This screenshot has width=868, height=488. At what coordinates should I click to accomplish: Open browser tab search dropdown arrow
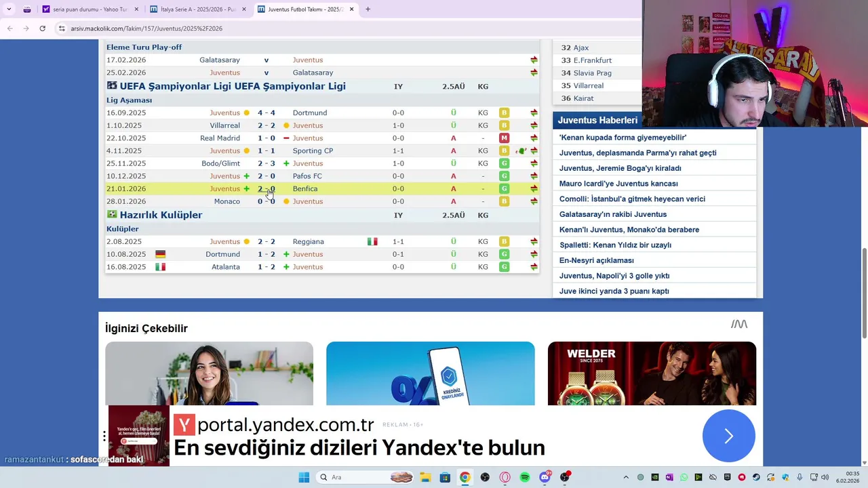[x=9, y=9]
